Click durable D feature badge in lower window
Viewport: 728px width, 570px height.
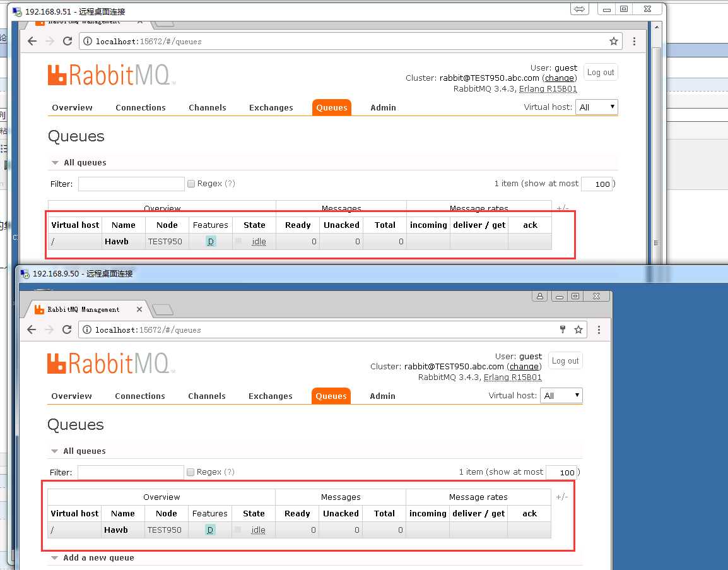point(210,530)
